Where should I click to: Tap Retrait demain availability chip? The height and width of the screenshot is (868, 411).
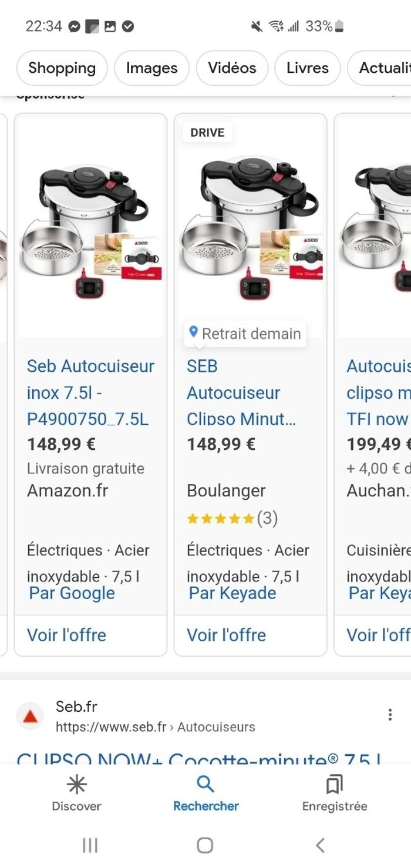point(251,334)
